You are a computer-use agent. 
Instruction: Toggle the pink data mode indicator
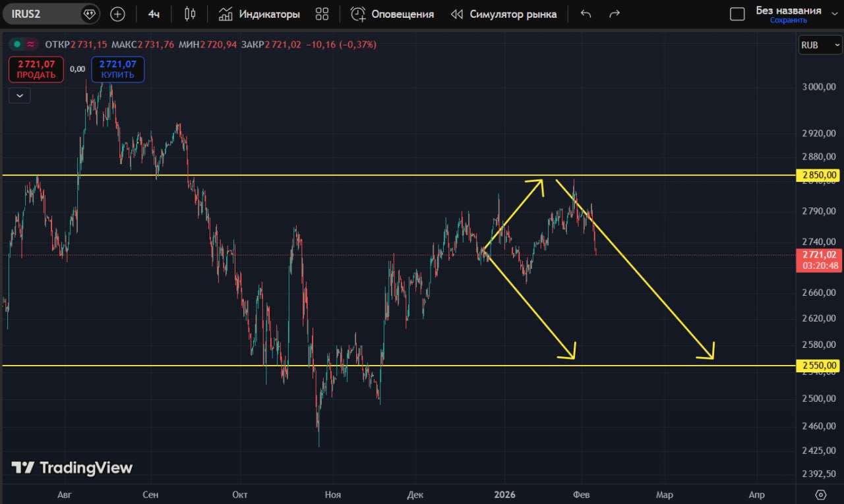[x=31, y=44]
